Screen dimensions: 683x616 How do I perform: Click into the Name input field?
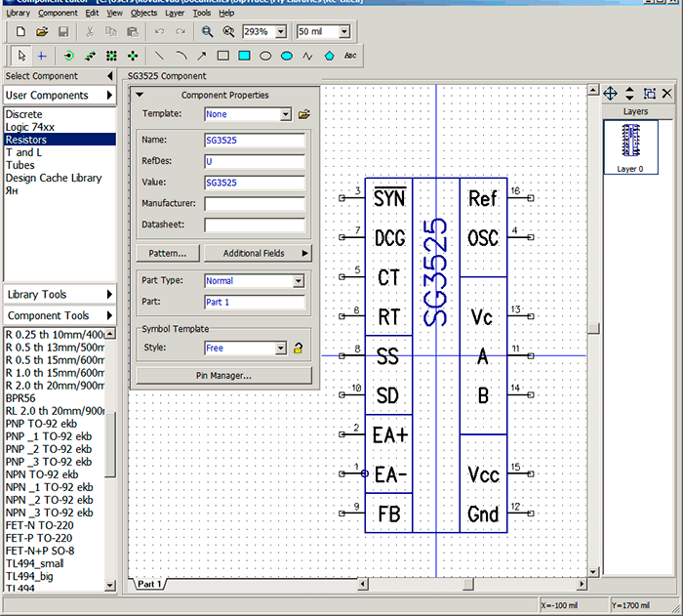pyautogui.click(x=255, y=141)
